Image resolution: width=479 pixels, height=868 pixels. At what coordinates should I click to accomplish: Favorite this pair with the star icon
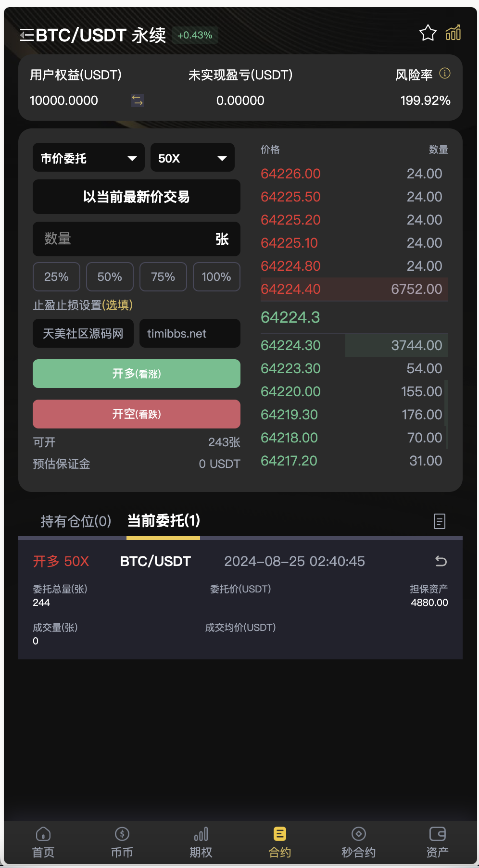pos(428,33)
